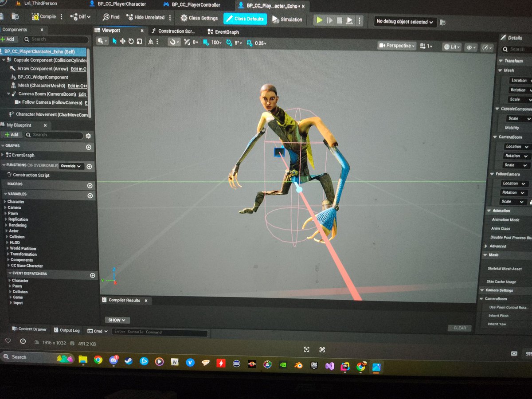532x399 pixels.
Task: Select the Rotate tool in viewport
Action: [x=131, y=42]
